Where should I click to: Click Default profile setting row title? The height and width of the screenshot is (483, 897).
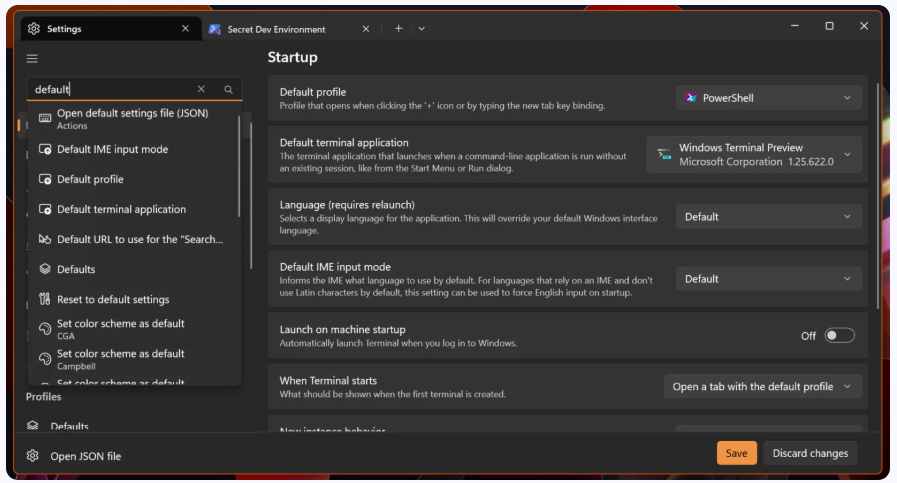pyautogui.click(x=313, y=92)
